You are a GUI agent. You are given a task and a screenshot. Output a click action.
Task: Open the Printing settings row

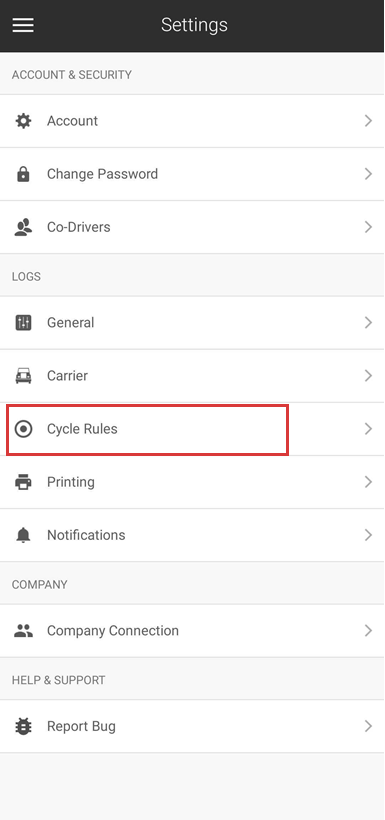(192, 482)
